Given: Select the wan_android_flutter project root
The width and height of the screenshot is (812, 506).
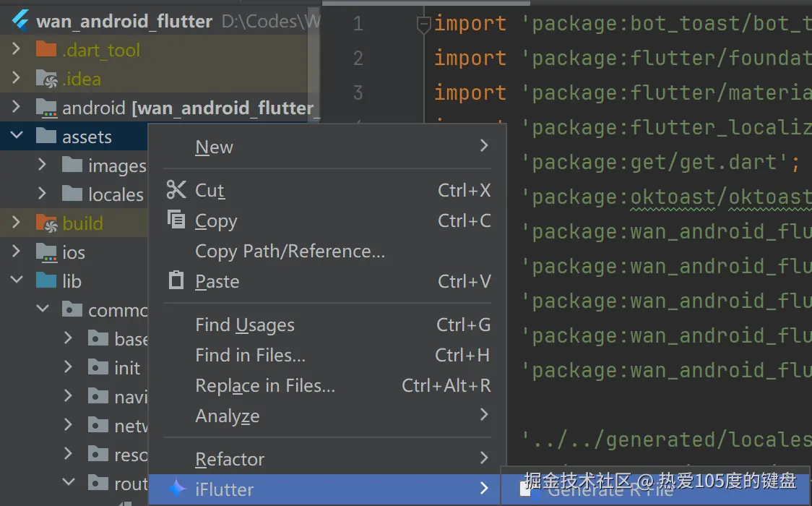Looking at the screenshot, I should pyautogui.click(x=124, y=21).
